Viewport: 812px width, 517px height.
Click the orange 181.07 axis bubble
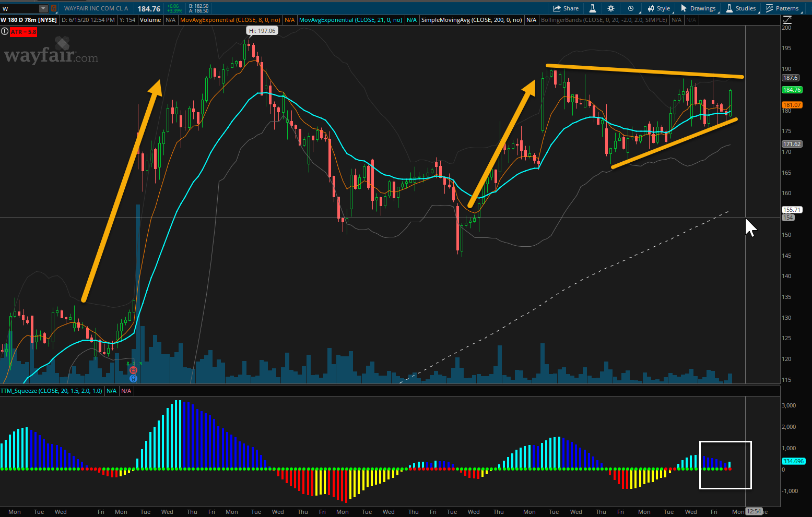pos(792,105)
